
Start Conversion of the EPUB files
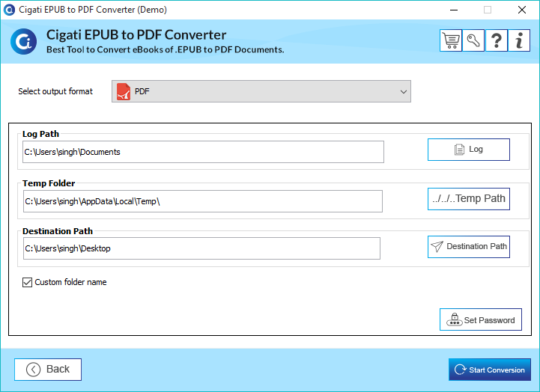[x=489, y=370]
